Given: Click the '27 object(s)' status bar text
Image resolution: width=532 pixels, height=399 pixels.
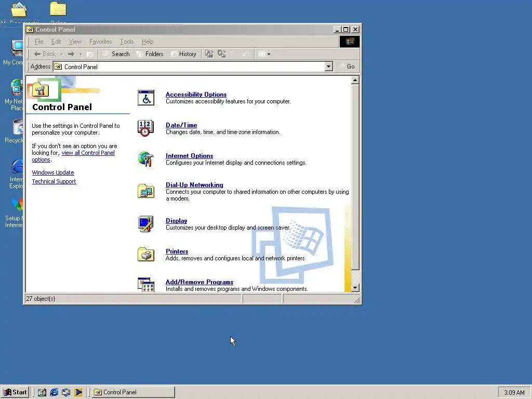Looking at the screenshot, I should (x=41, y=299).
